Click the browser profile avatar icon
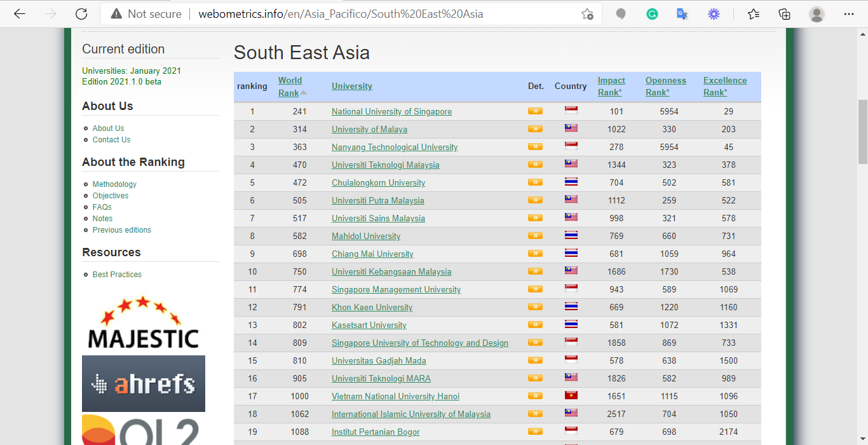This screenshot has height=445, width=868. [817, 13]
